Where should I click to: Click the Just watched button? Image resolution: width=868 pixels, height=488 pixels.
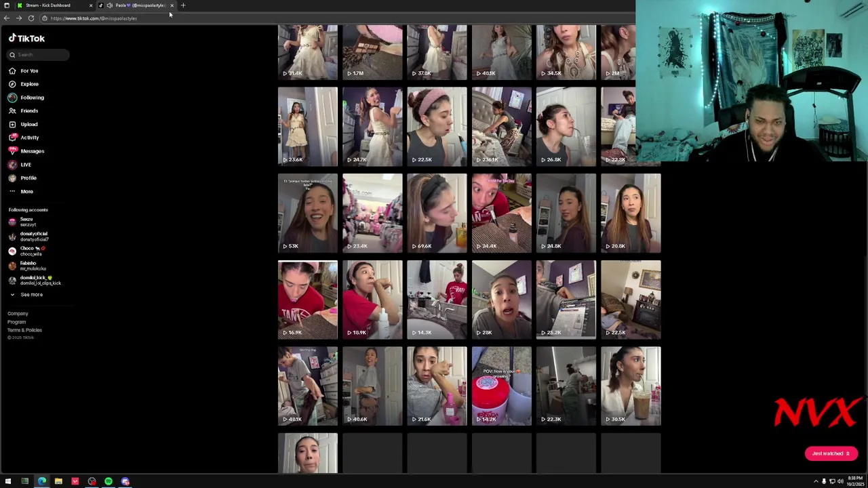point(831,453)
